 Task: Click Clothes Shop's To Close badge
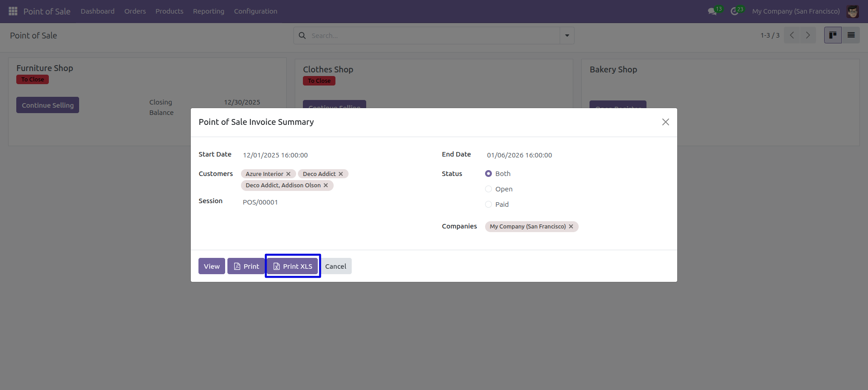point(319,81)
